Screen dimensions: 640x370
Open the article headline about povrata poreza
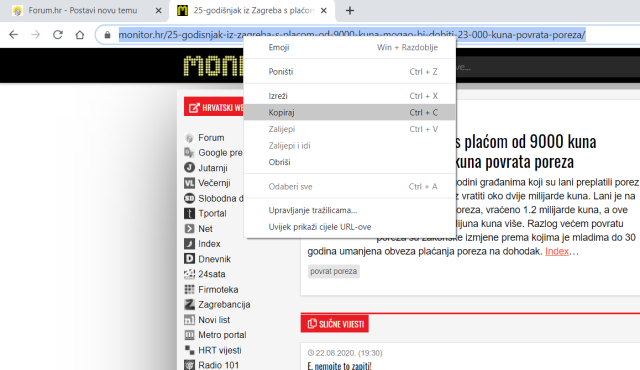[x=525, y=151]
